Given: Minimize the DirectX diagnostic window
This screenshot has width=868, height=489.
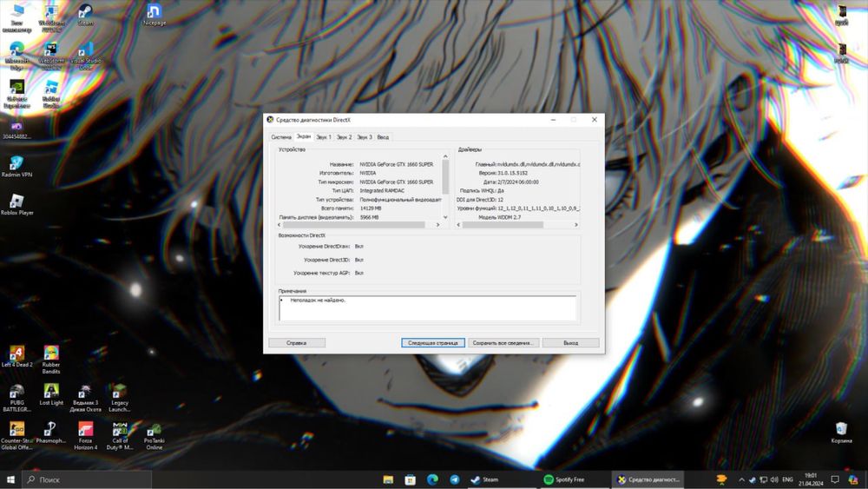Looking at the screenshot, I should (553, 120).
